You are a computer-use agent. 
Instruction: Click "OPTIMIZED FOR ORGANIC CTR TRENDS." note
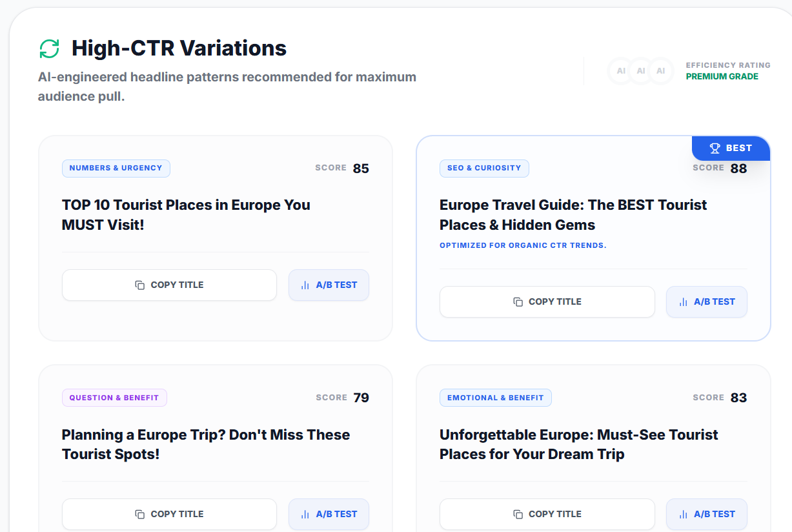point(523,245)
